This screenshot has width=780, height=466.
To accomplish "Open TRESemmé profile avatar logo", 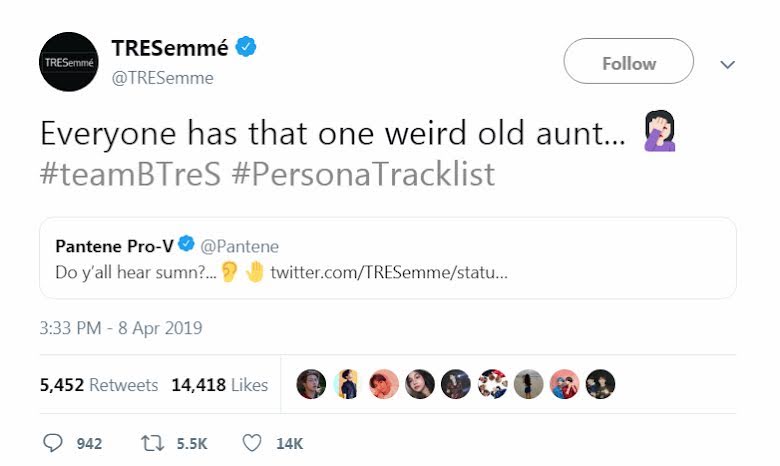I will 69,62.
